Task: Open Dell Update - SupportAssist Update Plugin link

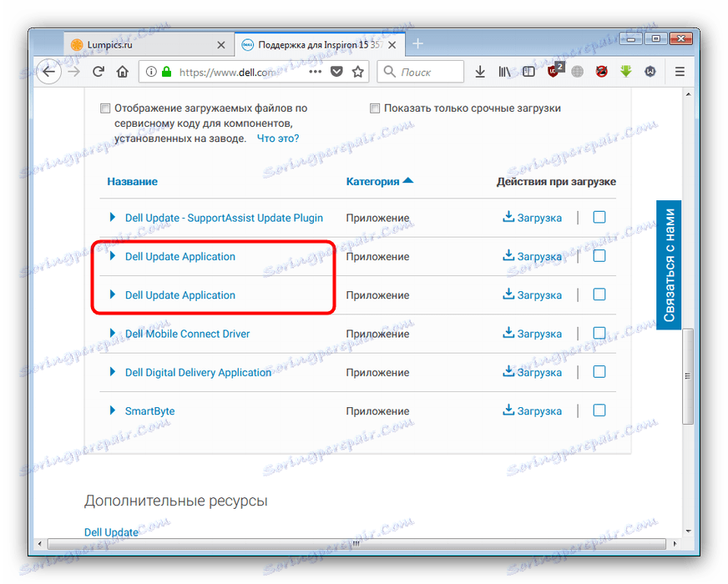Action: [x=224, y=218]
